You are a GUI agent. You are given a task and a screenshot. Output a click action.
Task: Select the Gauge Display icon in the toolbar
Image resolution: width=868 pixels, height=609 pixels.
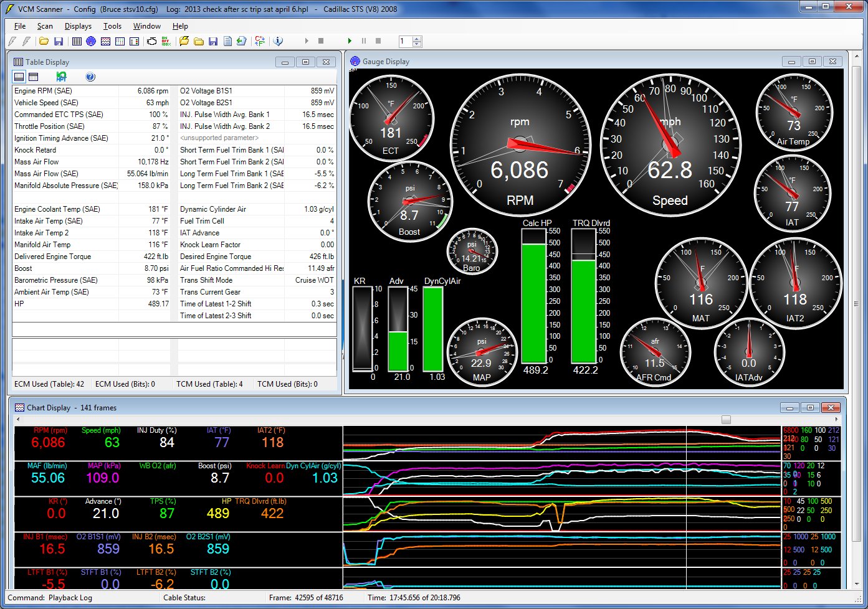point(91,41)
